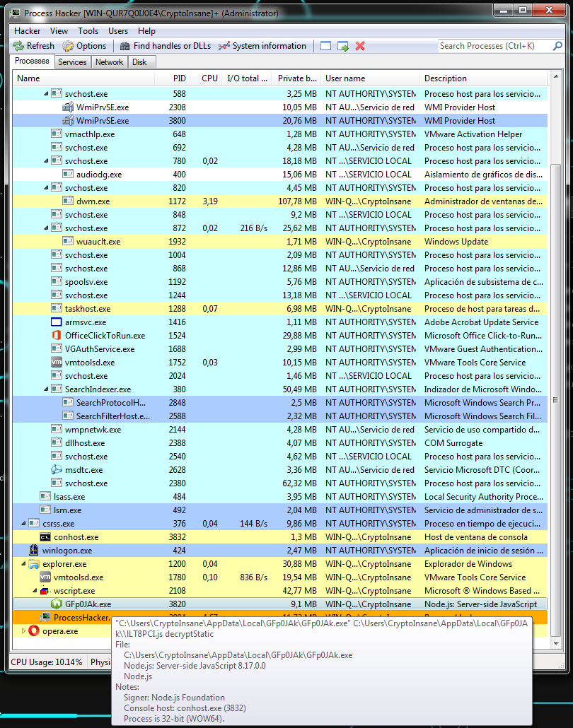The width and height of the screenshot is (573, 728).
Task: Click the explorer.exe folder icon
Action: click(34, 563)
